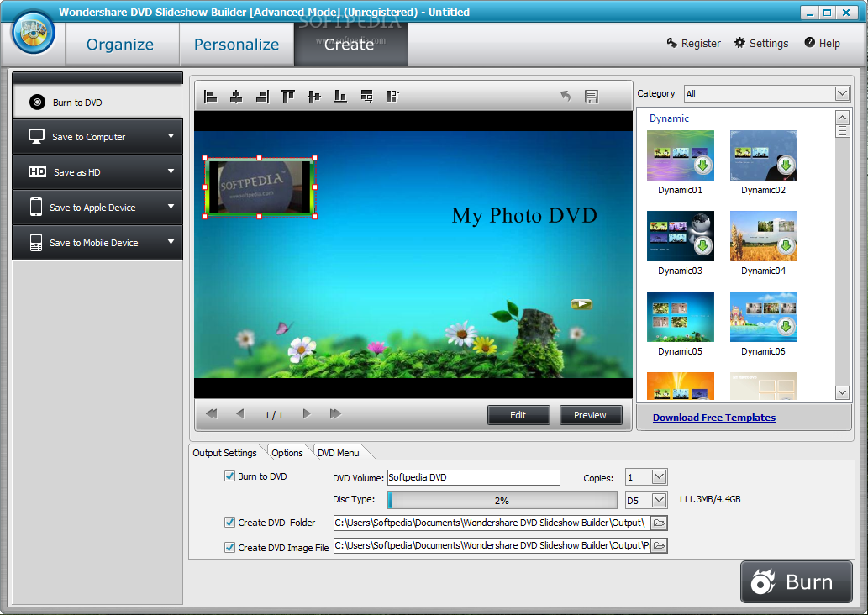Browse for DVD Image File path
The width and height of the screenshot is (868, 615).
coord(659,546)
